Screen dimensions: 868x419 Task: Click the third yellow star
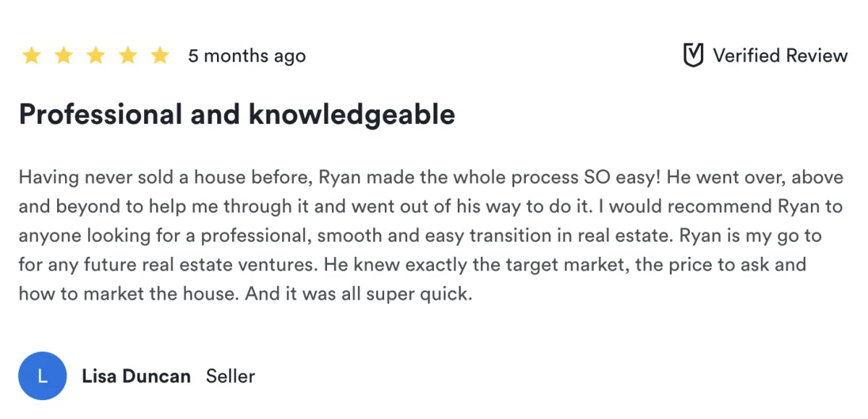[x=95, y=56]
